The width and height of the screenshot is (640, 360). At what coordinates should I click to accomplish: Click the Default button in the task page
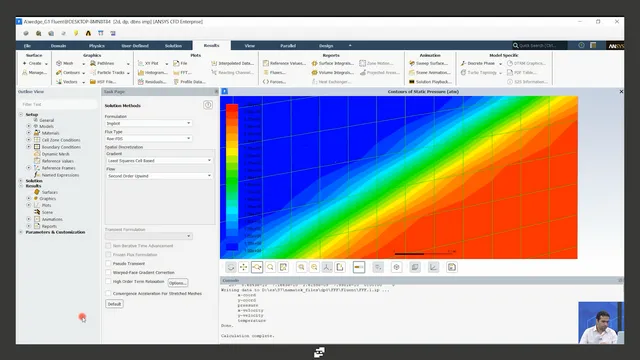(114, 304)
